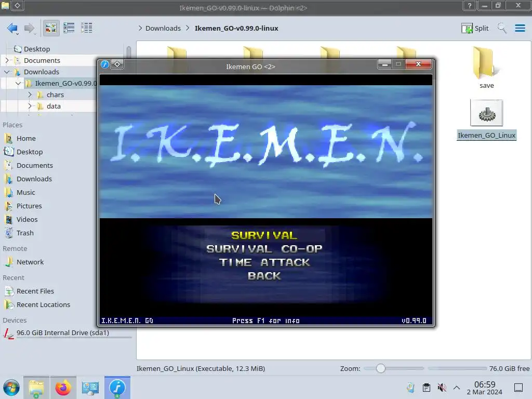The width and height of the screenshot is (532, 399).
Task: Open clipboard tray icon
Action: [427, 388]
